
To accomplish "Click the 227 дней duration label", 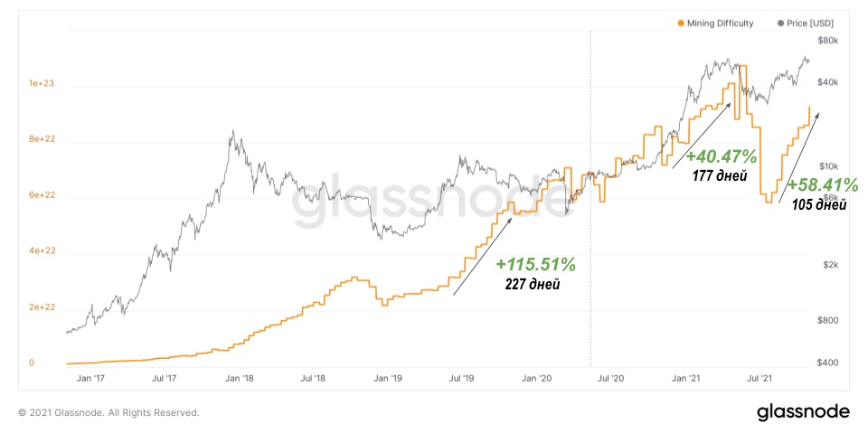I will pyautogui.click(x=533, y=285).
